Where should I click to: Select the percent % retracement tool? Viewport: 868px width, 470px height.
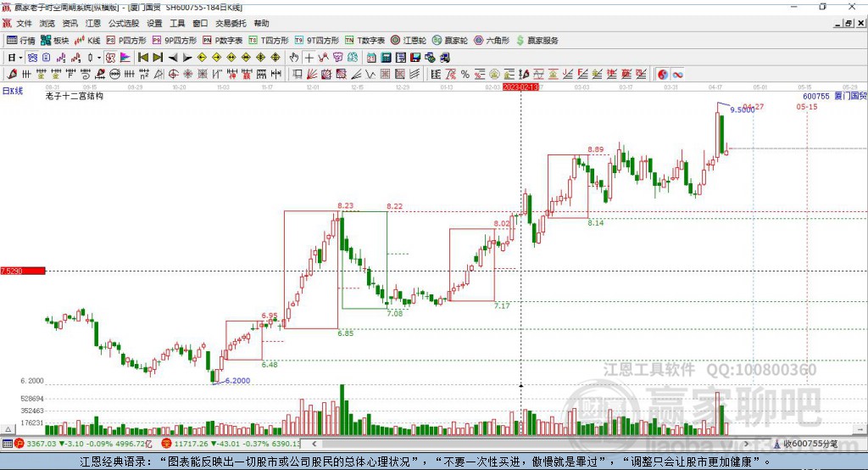[x=465, y=75]
